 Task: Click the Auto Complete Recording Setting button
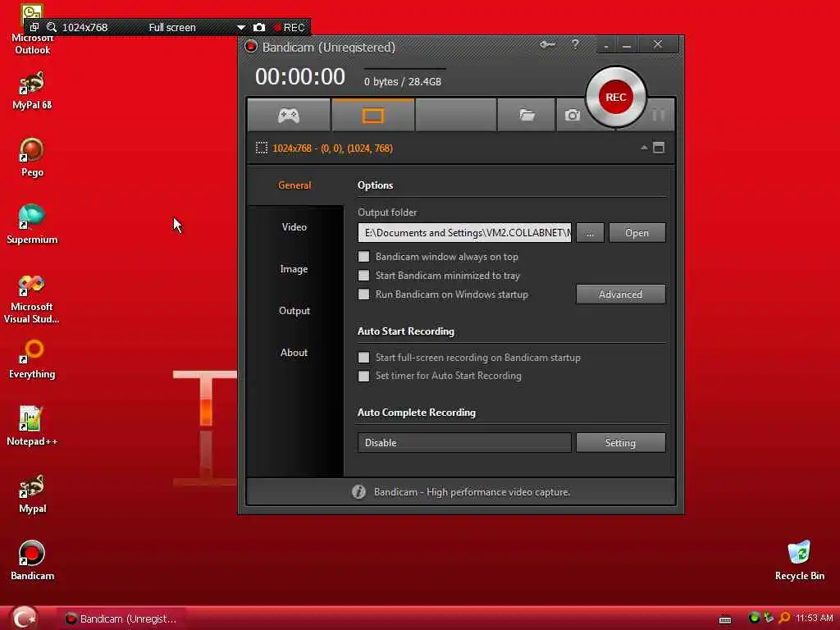click(x=620, y=442)
